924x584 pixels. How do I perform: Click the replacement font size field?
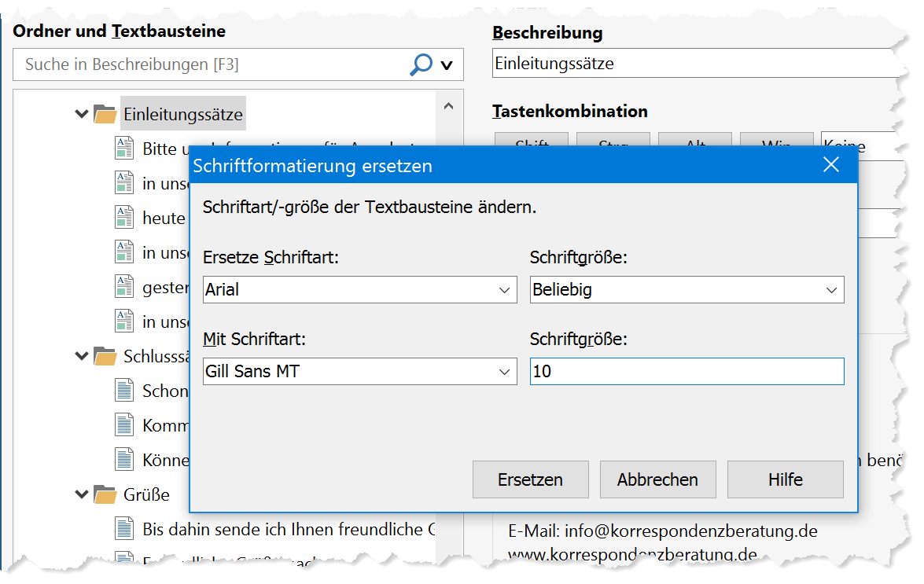pos(687,372)
